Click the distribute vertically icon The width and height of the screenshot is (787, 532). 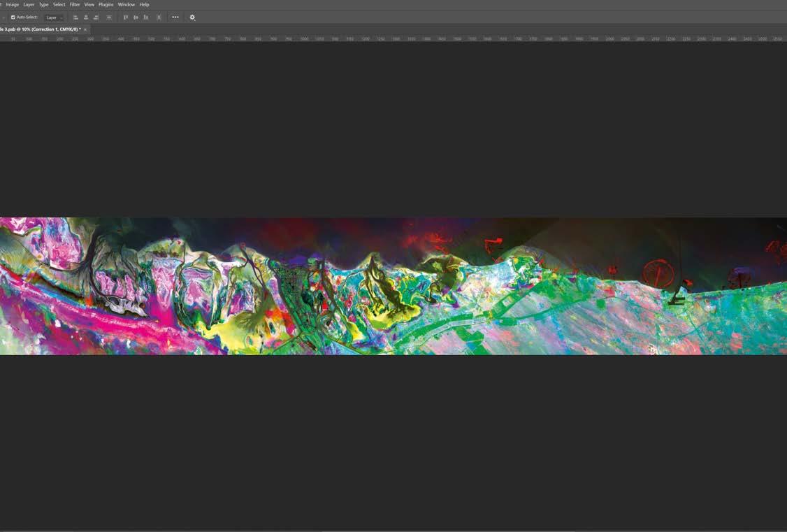[109, 17]
